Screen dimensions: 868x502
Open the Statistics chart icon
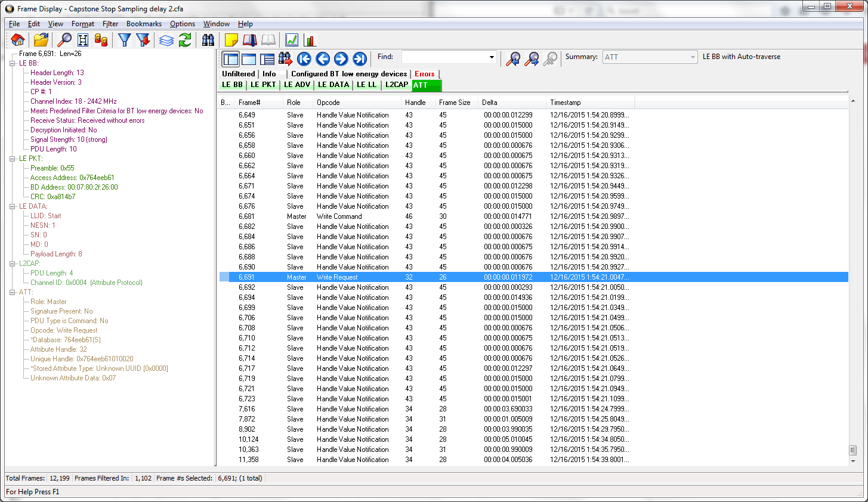pos(310,40)
